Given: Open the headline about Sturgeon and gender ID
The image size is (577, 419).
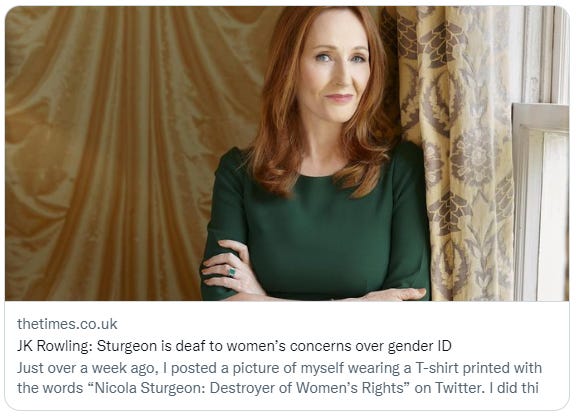Looking at the screenshot, I should click(234, 346).
